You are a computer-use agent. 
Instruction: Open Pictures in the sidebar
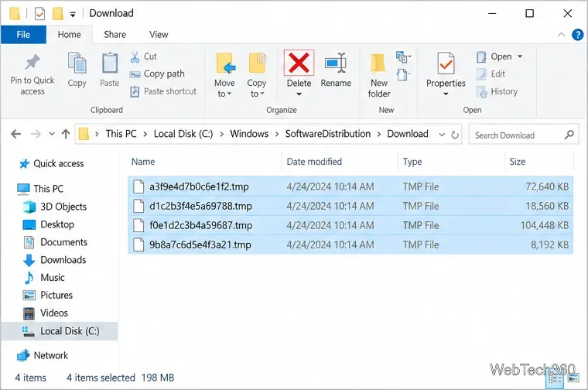(x=48, y=295)
